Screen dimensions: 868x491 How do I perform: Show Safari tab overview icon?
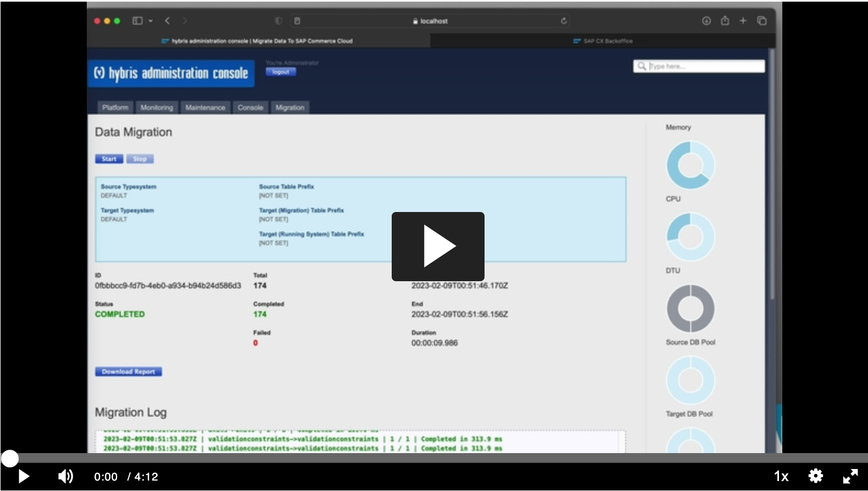pyautogui.click(x=762, y=21)
